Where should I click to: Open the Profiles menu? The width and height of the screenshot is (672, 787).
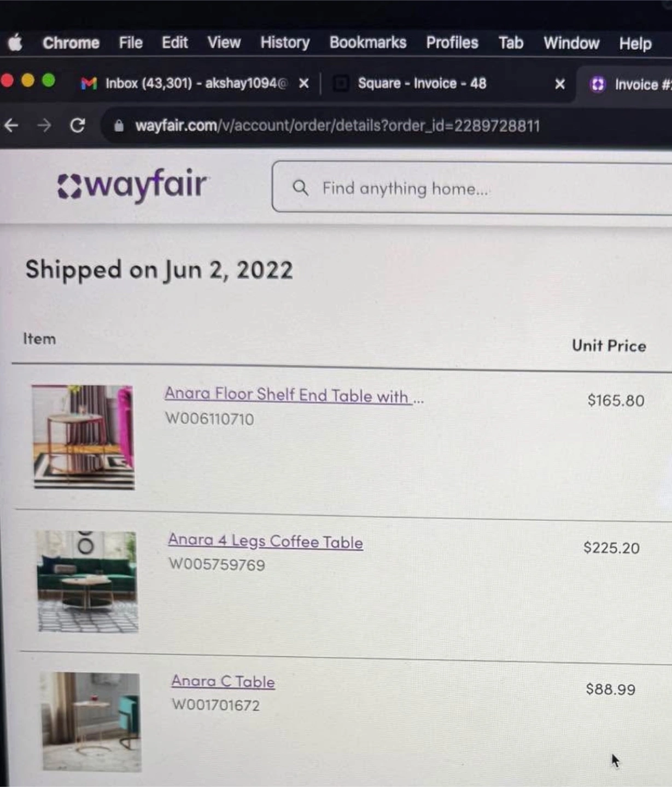452,43
